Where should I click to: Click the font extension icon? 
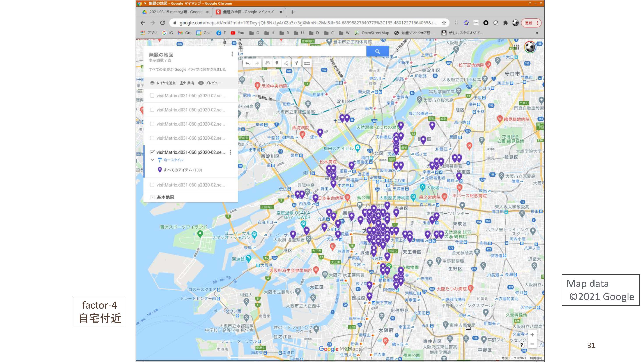pyautogui.click(x=476, y=23)
